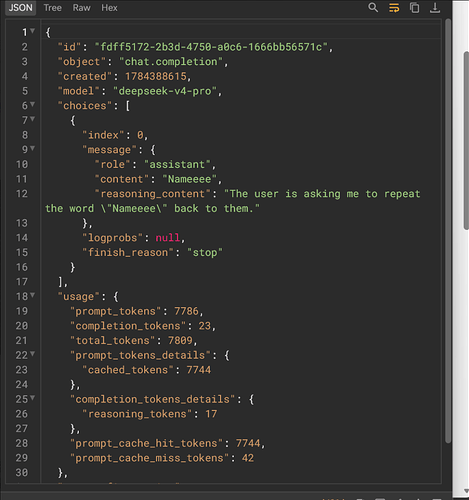Click the outer panel scrollbar thumb

[466, 140]
